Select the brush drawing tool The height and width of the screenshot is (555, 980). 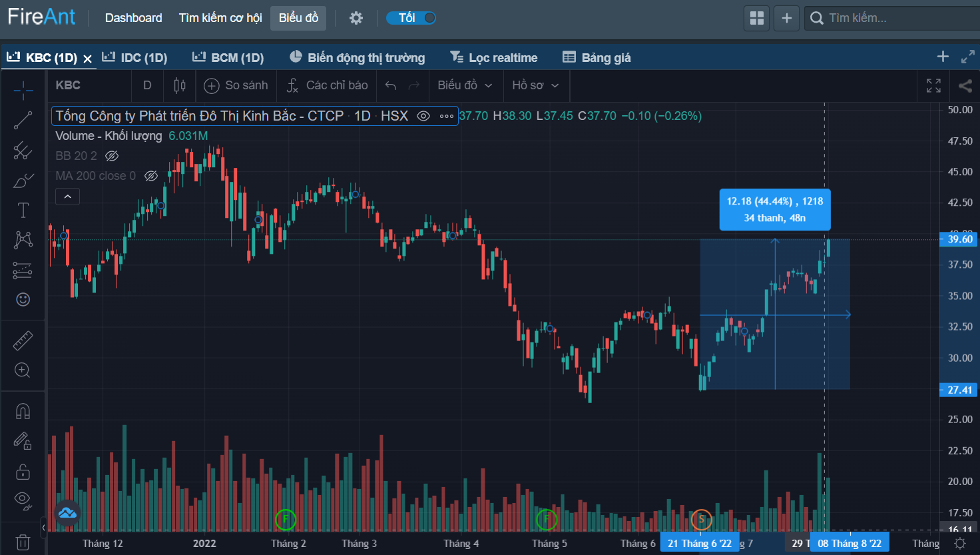[23, 181]
